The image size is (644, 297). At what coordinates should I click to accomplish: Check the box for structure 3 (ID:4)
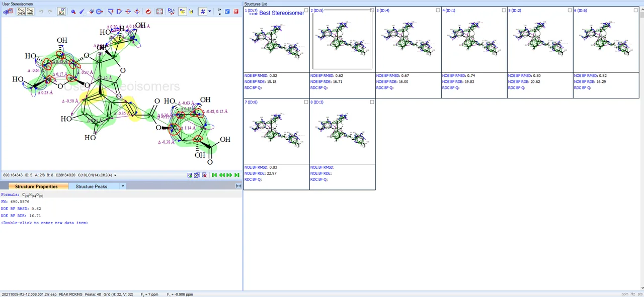click(x=438, y=11)
